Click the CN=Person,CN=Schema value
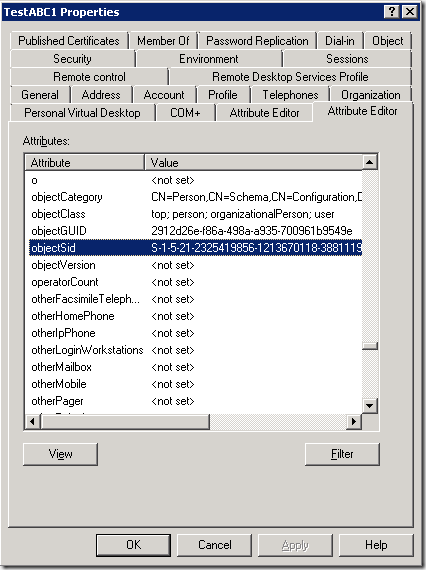 coord(257,197)
